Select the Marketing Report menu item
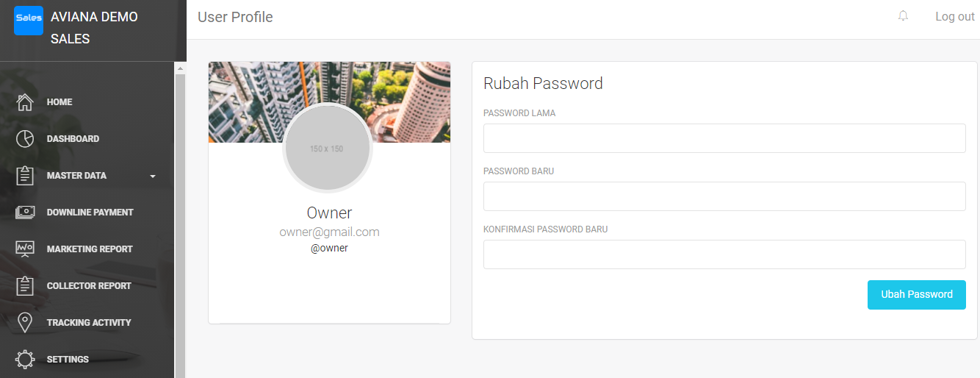Screen dimensions: 980x378 pyautogui.click(x=88, y=249)
